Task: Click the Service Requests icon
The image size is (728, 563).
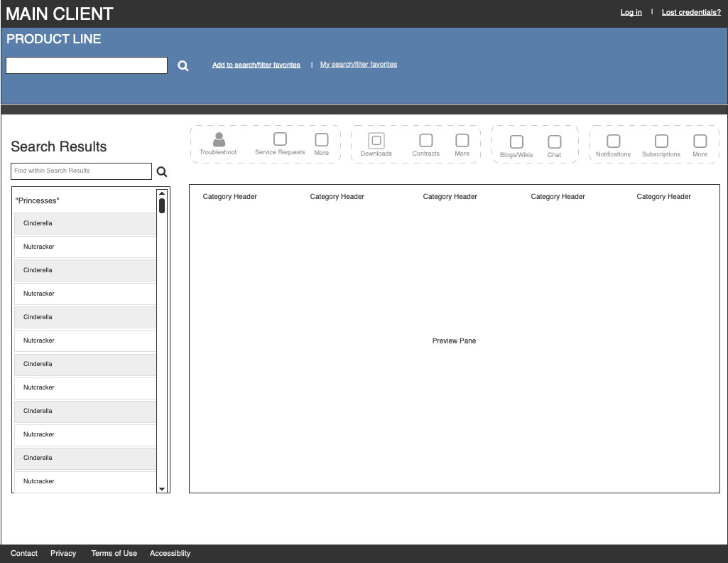Action: pos(280,139)
